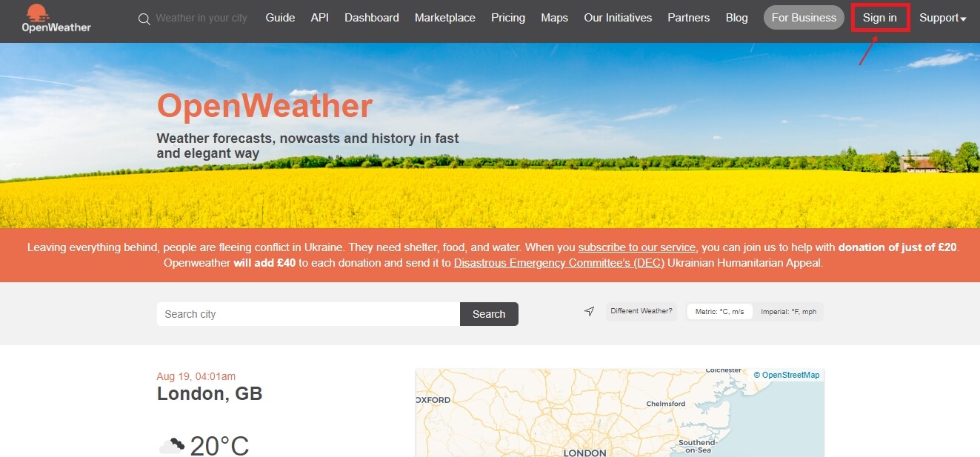Click the 'Aug 19, 04:01am' timestamp

tap(196, 376)
